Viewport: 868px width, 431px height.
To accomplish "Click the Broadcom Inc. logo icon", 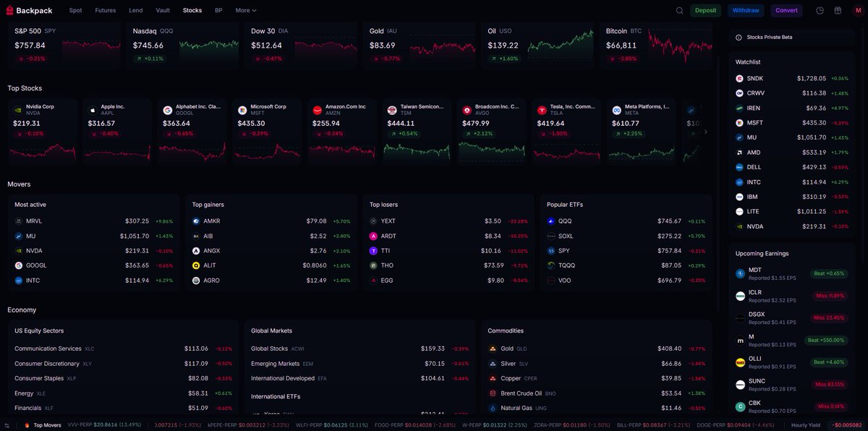I will click(467, 110).
